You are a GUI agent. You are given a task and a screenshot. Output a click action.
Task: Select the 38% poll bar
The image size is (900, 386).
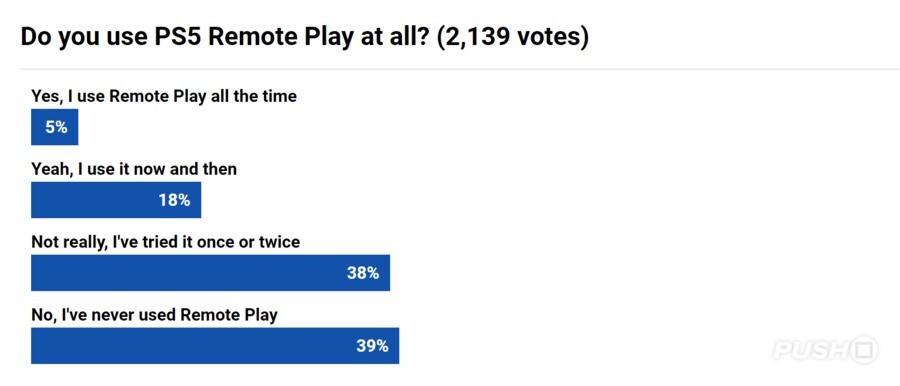(211, 273)
